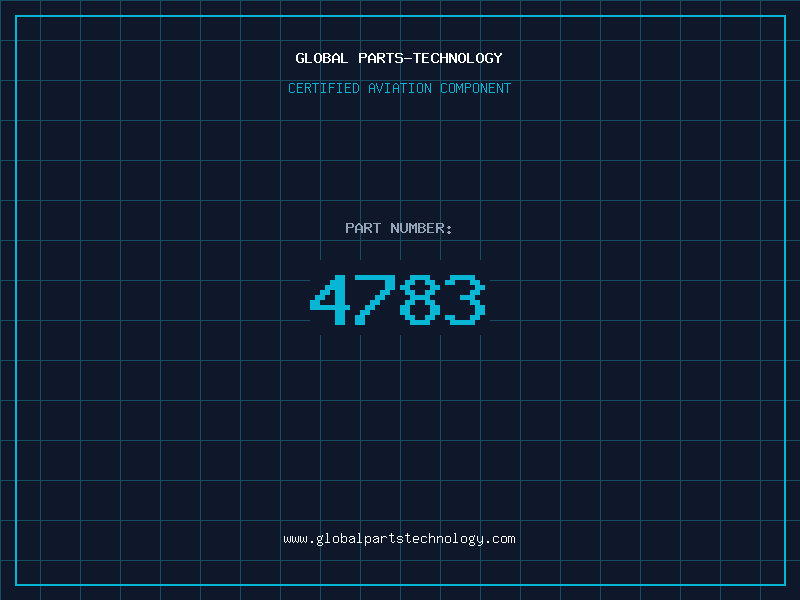Select the GLOBAL word in the header

pyautogui.click(x=321, y=58)
